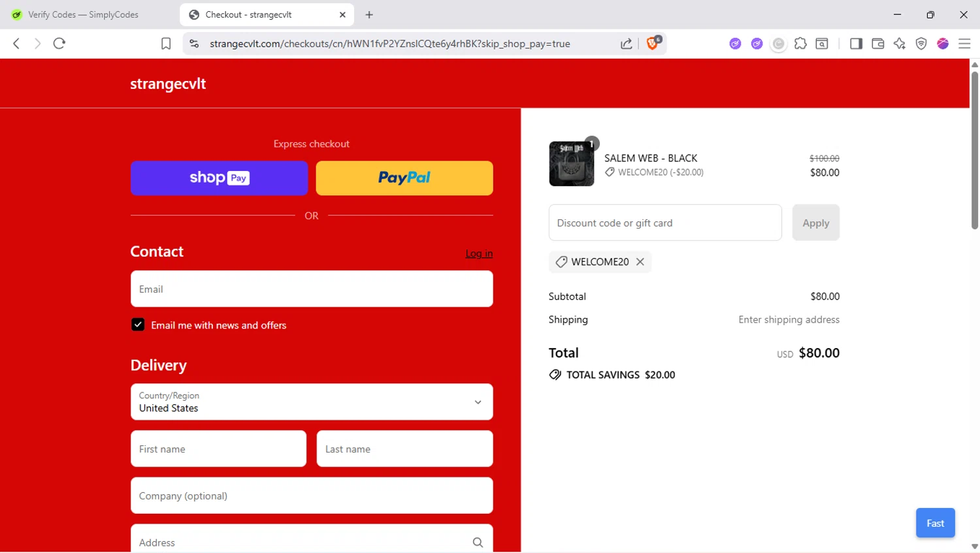Open new browser tab with plus
This screenshot has width=980, height=553.
369,14
